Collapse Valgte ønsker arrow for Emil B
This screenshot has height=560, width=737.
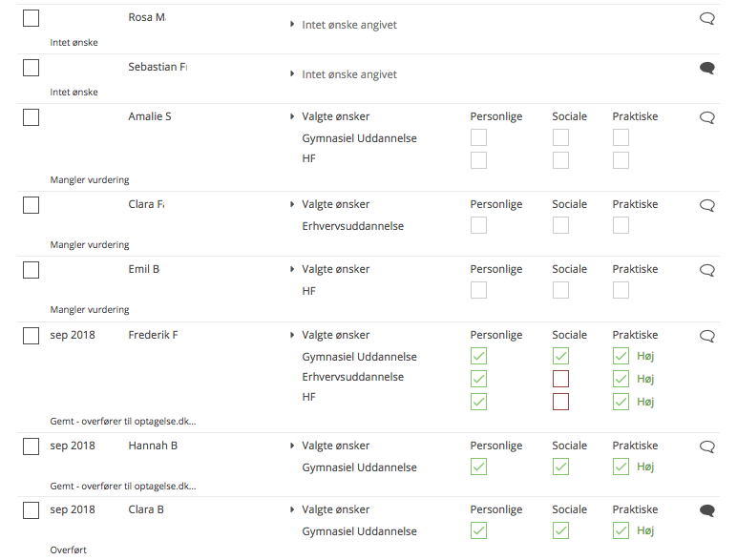click(292, 269)
